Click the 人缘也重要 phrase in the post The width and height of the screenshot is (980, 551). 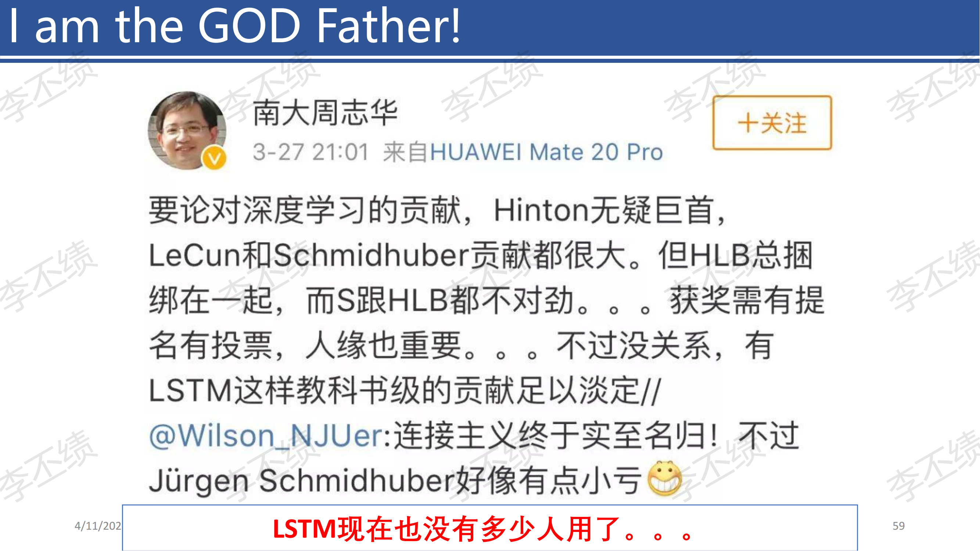(384, 346)
